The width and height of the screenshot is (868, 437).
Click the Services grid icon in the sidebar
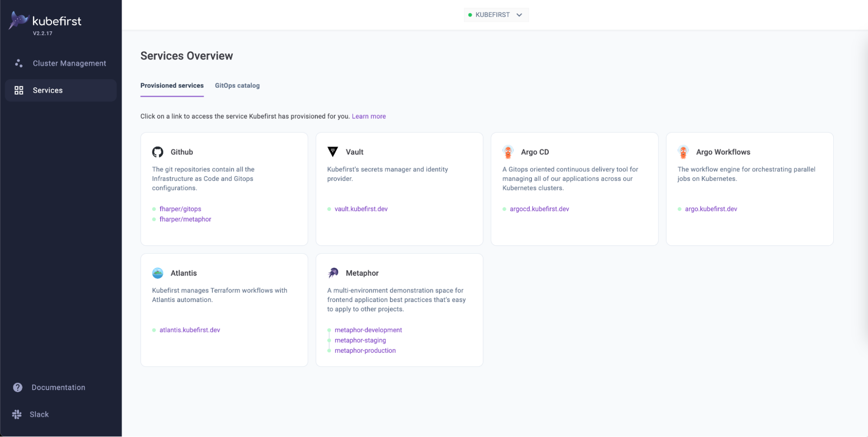tap(19, 90)
